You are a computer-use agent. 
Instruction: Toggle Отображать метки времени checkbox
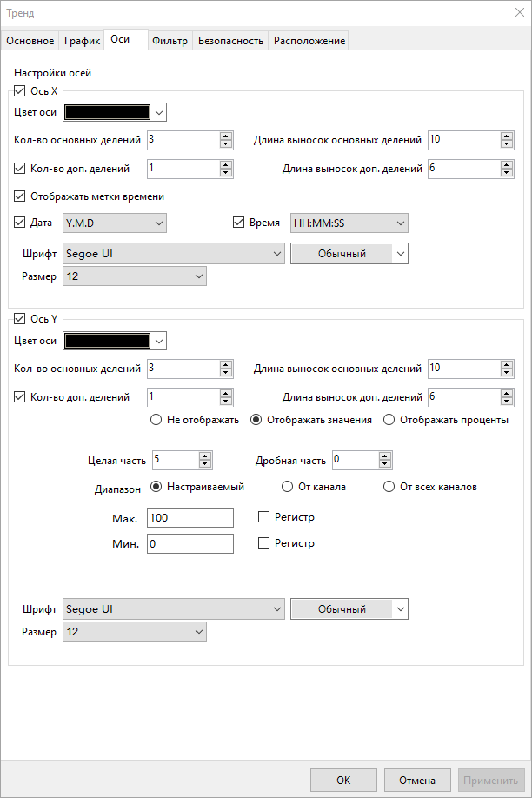(x=19, y=196)
